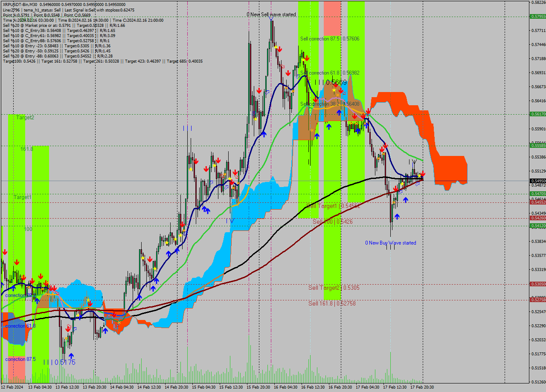Click the '100' label on green bar
Screen dimensions: 546x392
[28, 229]
